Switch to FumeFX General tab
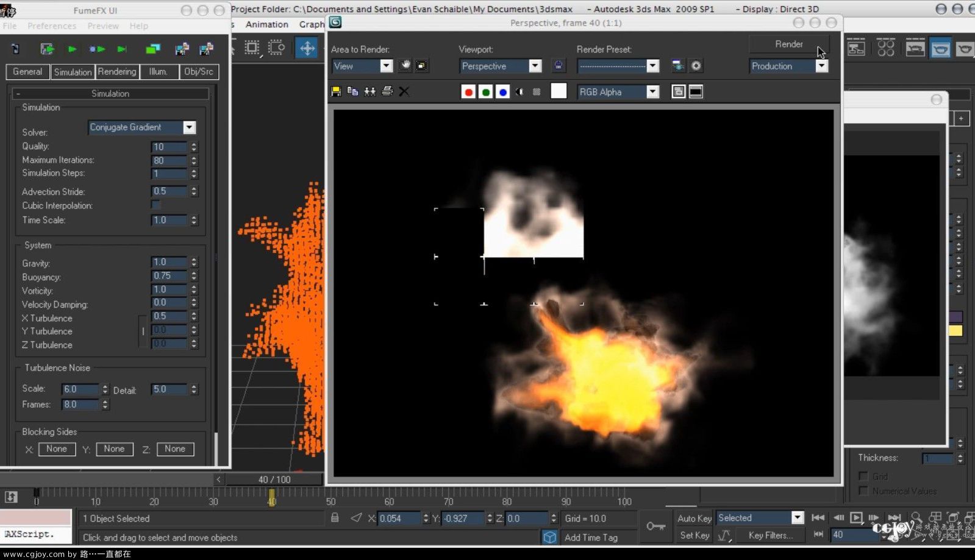Viewport: 975px width, 560px height. (27, 71)
